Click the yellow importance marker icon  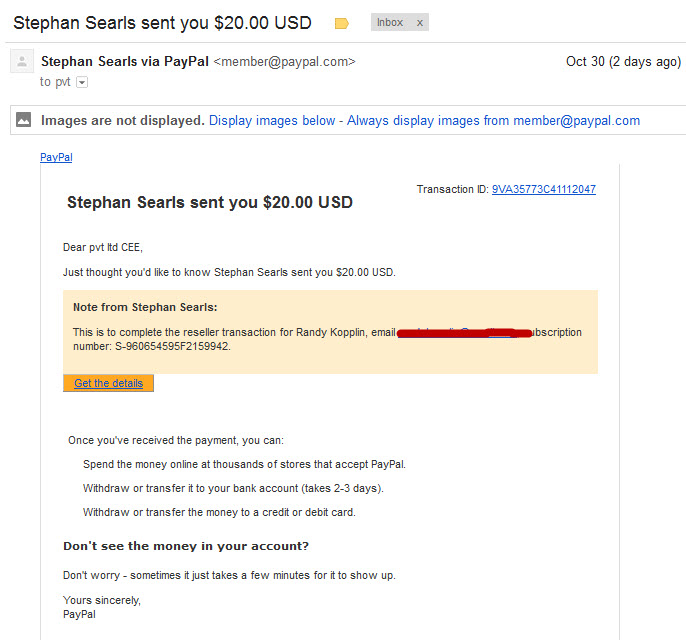click(341, 23)
